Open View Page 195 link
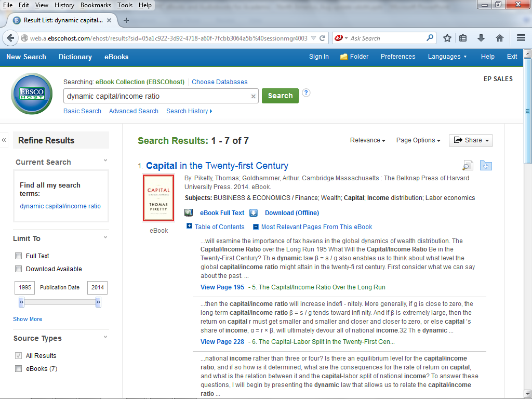Screen dimensions: 532x399 222,287
